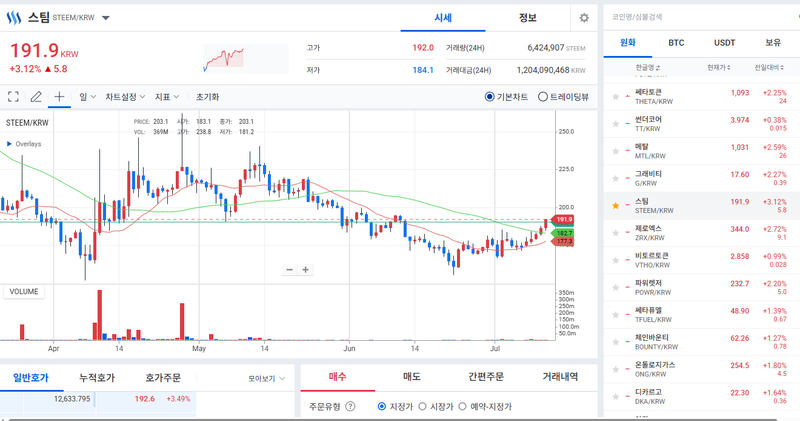Viewport: 800px width, 421px height.
Task: Switch to BTC market tab
Action: pyautogui.click(x=676, y=42)
